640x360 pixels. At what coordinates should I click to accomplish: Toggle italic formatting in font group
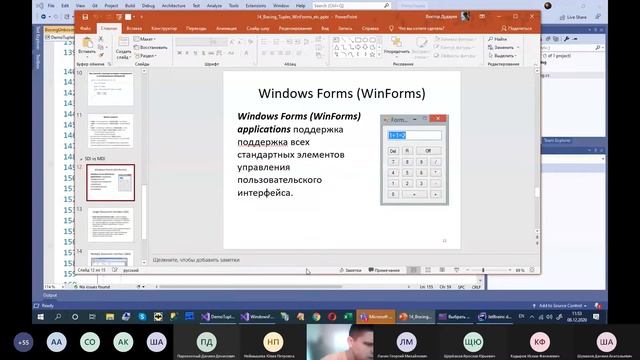pyautogui.click(x=187, y=53)
